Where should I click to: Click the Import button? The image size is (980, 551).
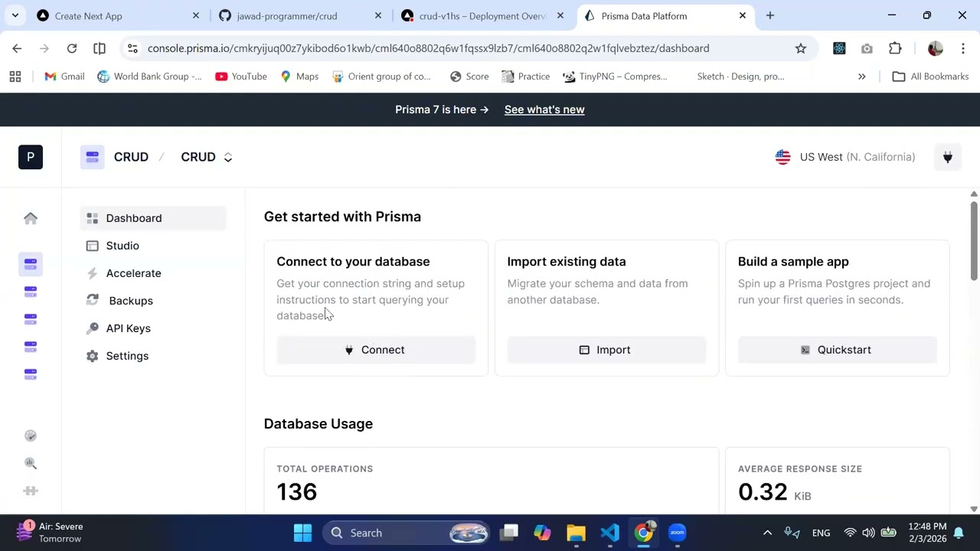click(606, 350)
